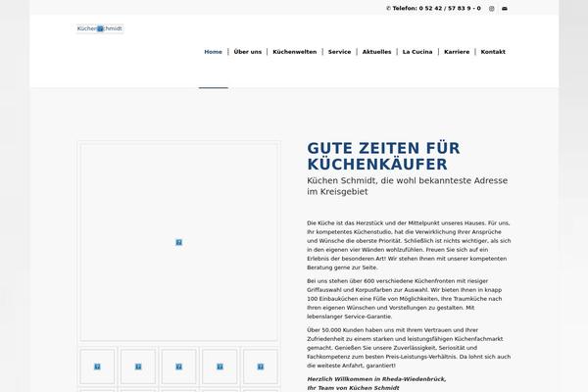588x392 pixels.
Task: Open the La Cucina menu item
Action: point(417,52)
